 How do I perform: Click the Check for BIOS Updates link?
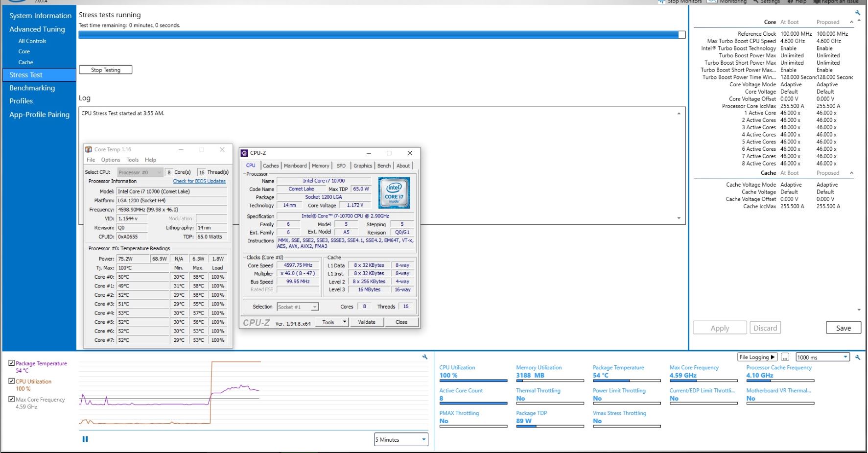199,181
